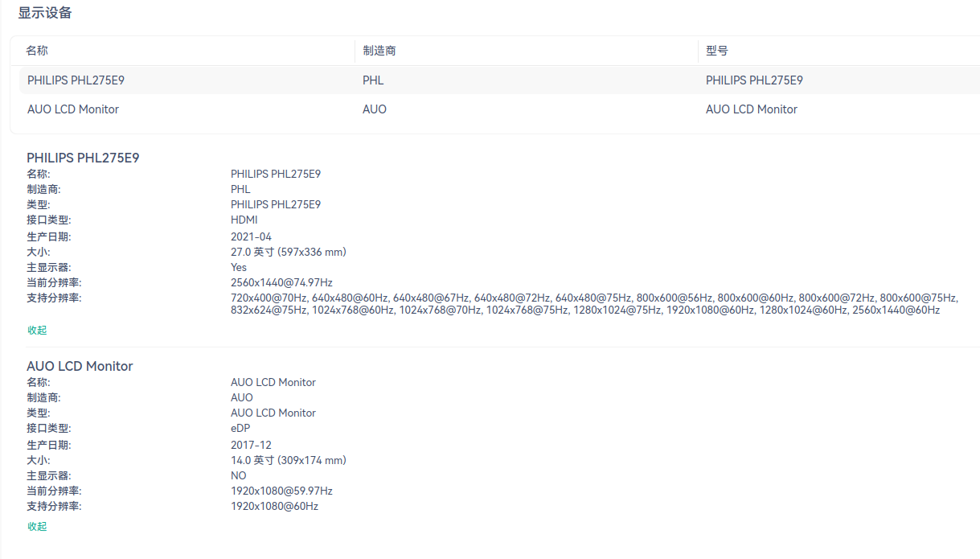Click the AUO LCD Monitor model cell in table

752,109
